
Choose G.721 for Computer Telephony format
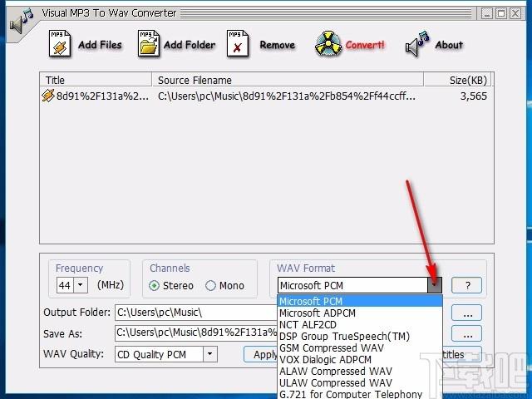coord(360,394)
